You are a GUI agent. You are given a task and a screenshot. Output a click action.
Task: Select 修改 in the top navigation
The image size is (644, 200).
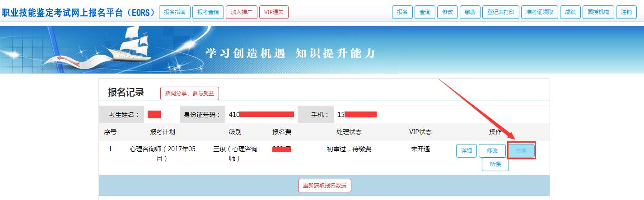[x=448, y=12]
